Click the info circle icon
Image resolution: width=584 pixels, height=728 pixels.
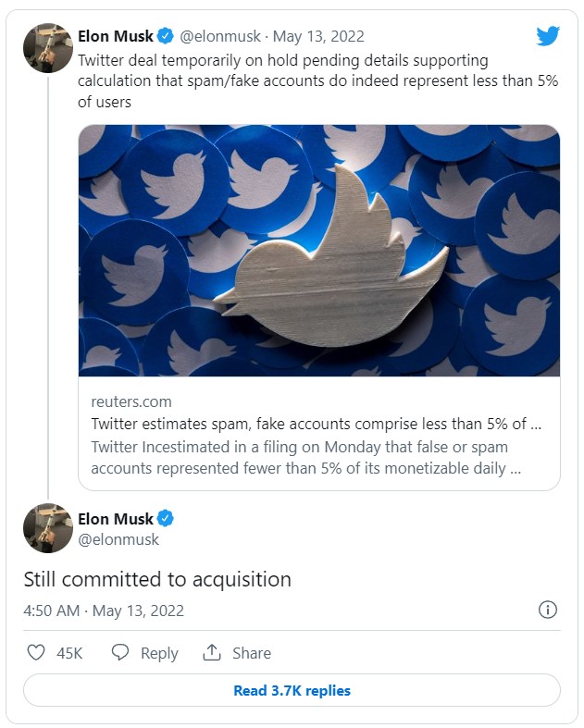point(547,610)
